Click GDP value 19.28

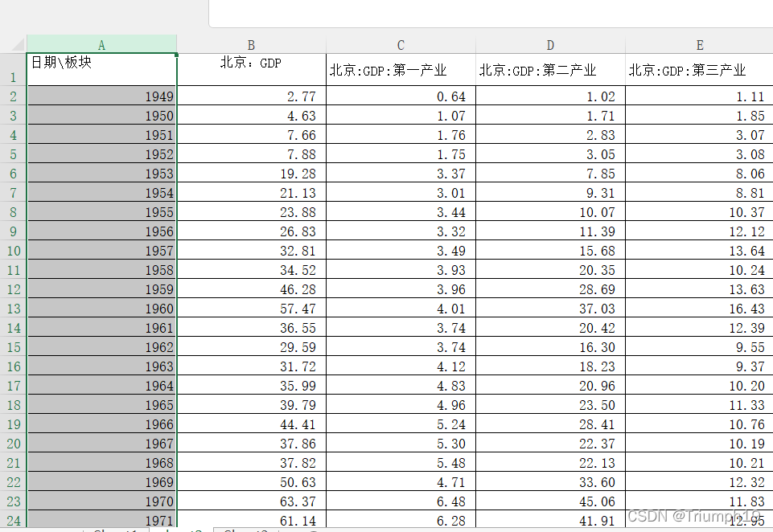pos(252,174)
